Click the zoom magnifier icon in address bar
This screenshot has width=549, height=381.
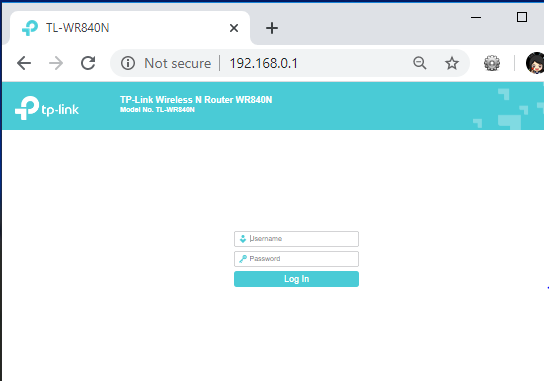click(x=419, y=63)
